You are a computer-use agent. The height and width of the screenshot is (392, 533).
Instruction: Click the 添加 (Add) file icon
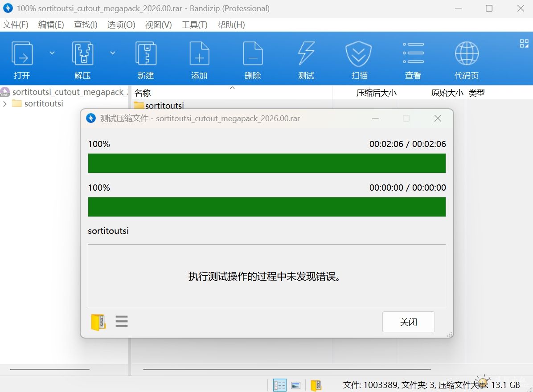click(x=199, y=54)
